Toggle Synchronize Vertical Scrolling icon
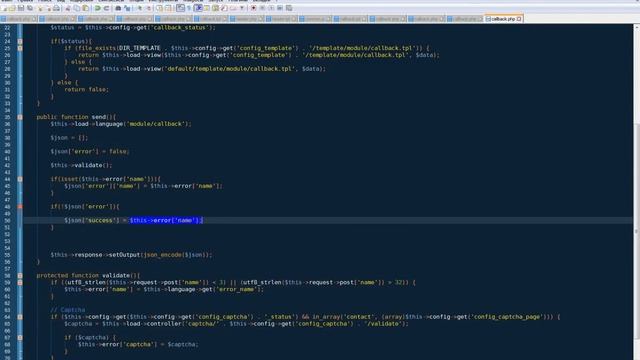This screenshot has height=360, width=640. pos(159,8)
